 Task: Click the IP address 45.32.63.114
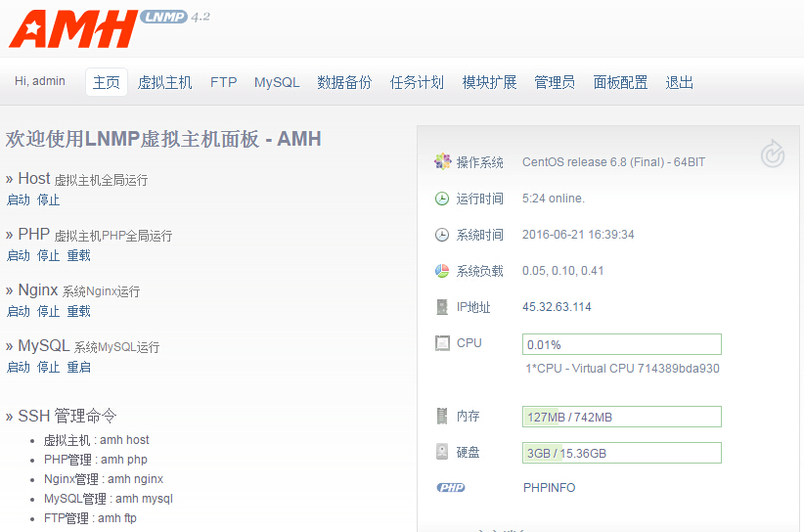click(557, 306)
